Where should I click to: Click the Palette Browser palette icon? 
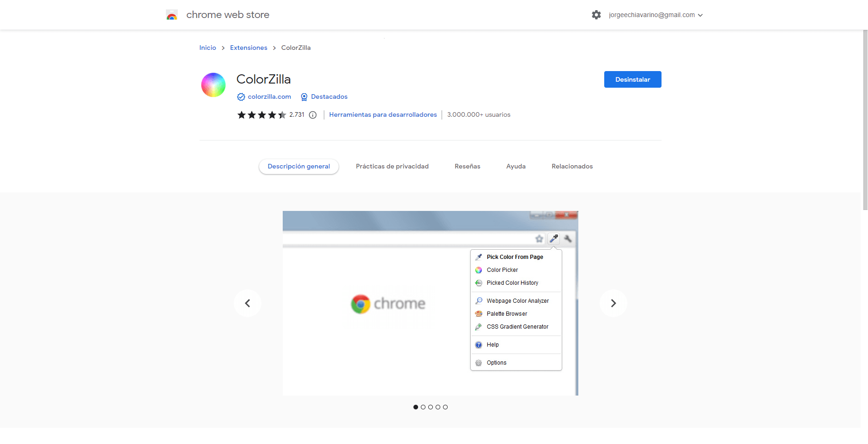coord(479,314)
